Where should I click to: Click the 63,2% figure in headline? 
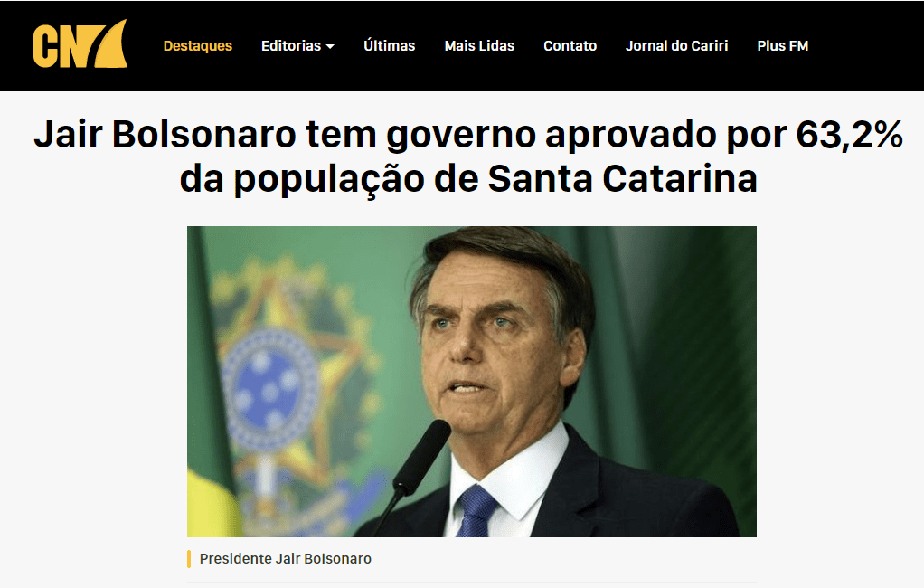coord(849,135)
